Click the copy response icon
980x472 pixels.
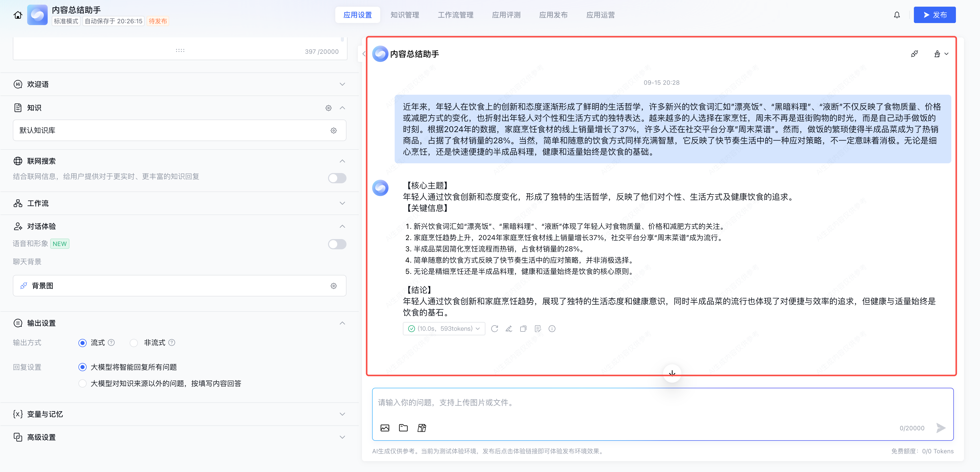tap(523, 329)
